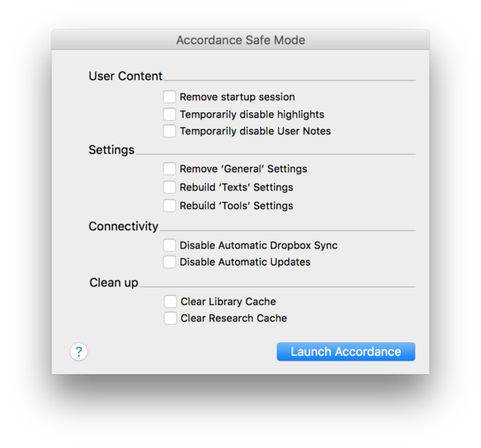The width and height of the screenshot is (481, 448).
Task: Toggle Clear Research Cache checkbox
Action: pos(170,318)
